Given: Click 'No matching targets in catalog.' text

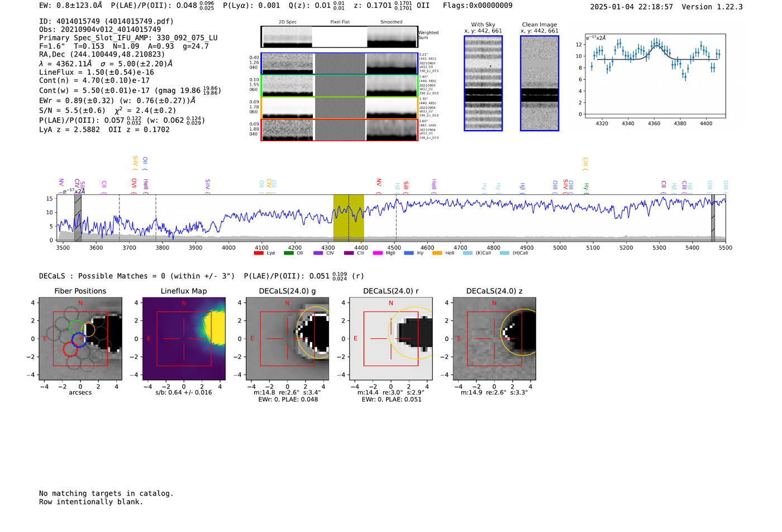Looking at the screenshot, I should click(106, 493).
